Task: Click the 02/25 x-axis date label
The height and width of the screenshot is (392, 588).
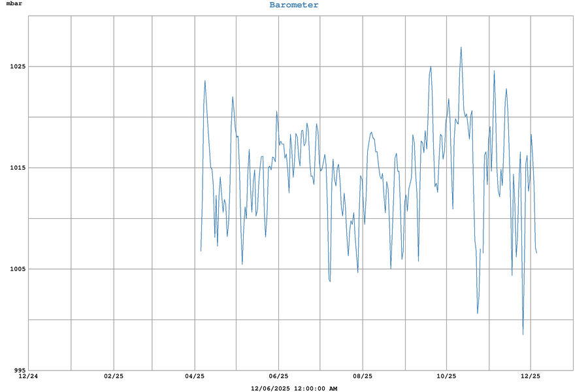Action: 114,376
